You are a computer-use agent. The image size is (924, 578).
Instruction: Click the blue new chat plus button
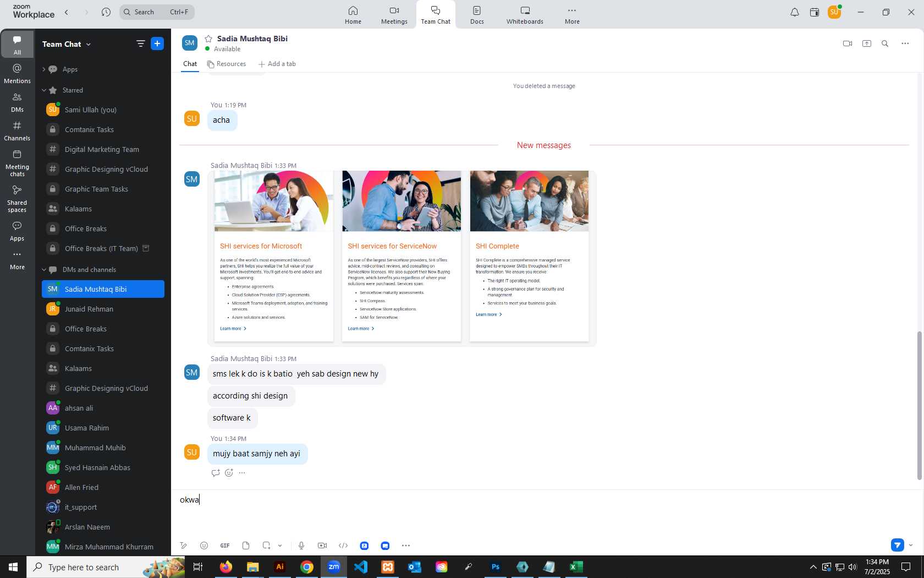click(x=157, y=43)
